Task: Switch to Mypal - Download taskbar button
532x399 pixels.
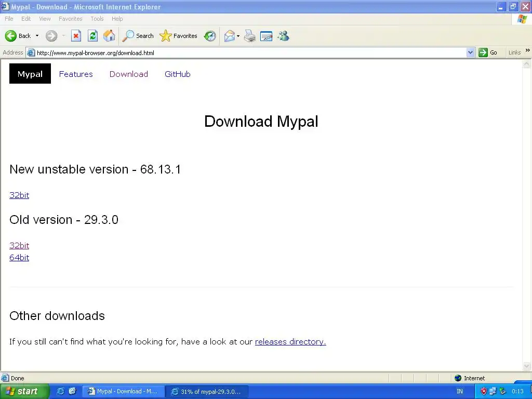Action: click(x=124, y=392)
